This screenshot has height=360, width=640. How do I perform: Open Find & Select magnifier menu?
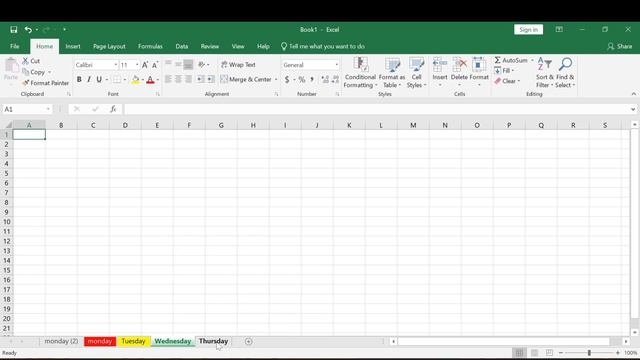point(565,73)
